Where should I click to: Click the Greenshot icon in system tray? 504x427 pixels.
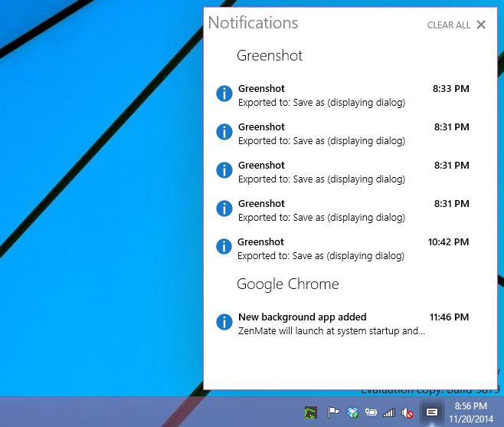[310, 412]
